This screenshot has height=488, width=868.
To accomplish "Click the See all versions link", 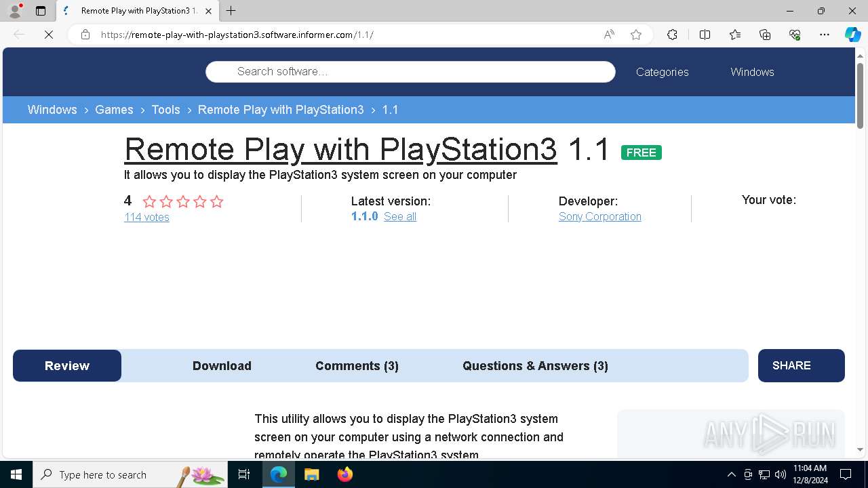I will (x=400, y=216).
